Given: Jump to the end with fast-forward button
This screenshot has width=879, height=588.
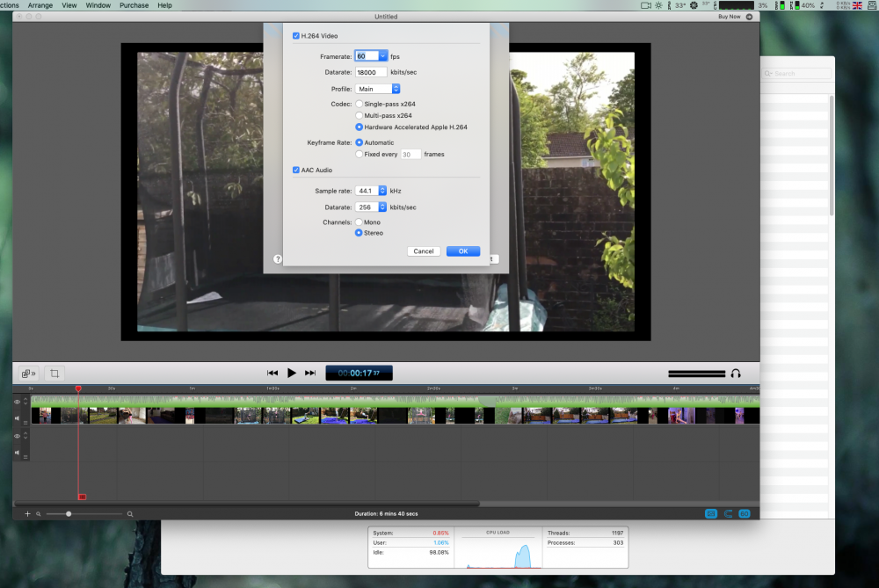Looking at the screenshot, I should pos(310,373).
